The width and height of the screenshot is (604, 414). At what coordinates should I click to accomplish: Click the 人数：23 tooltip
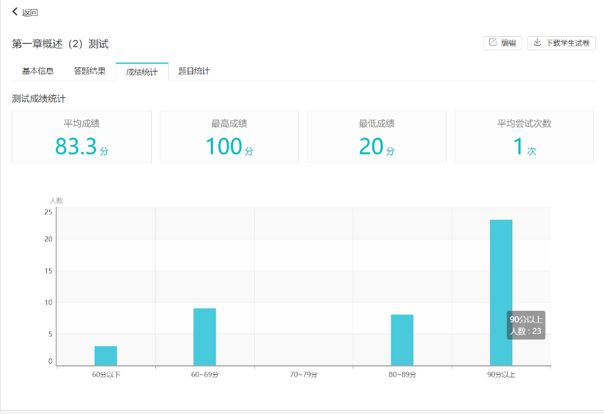(526, 325)
